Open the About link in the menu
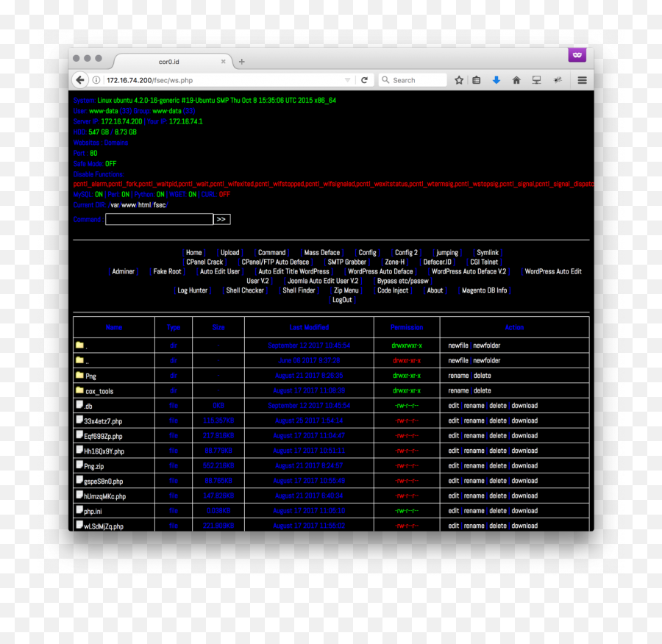This screenshot has width=662, height=644. 435,290
